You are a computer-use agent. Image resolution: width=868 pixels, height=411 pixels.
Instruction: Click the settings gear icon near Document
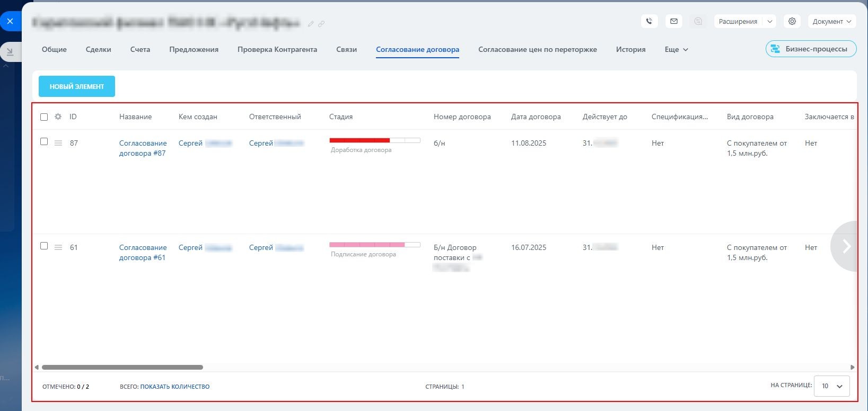pos(792,21)
